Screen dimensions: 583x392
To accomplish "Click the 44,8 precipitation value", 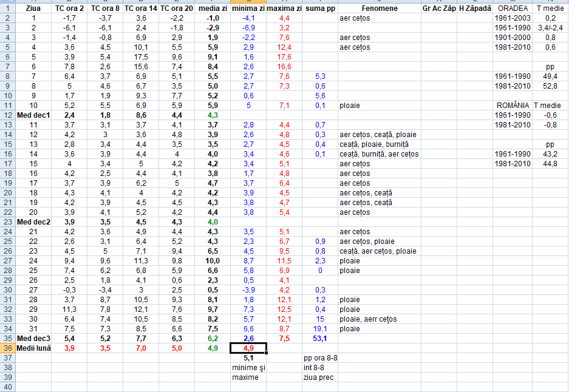I will pos(550,163).
